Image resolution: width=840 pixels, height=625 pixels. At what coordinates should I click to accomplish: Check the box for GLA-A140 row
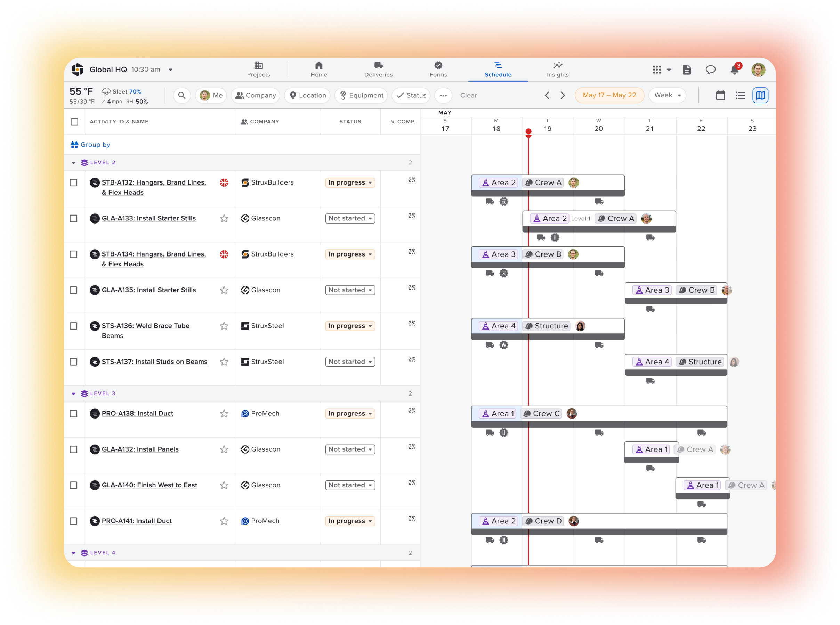[74, 485]
